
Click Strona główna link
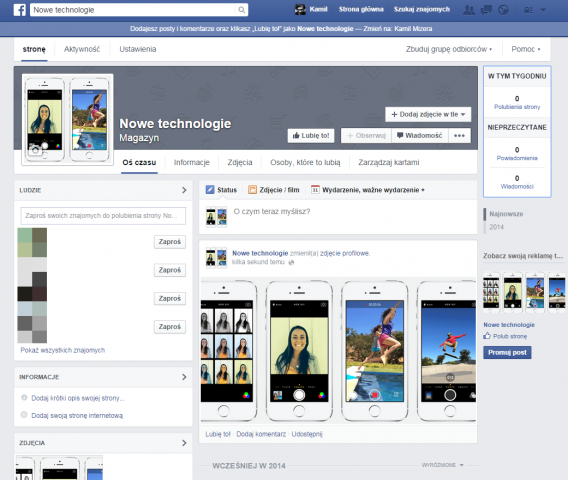pos(361,9)
